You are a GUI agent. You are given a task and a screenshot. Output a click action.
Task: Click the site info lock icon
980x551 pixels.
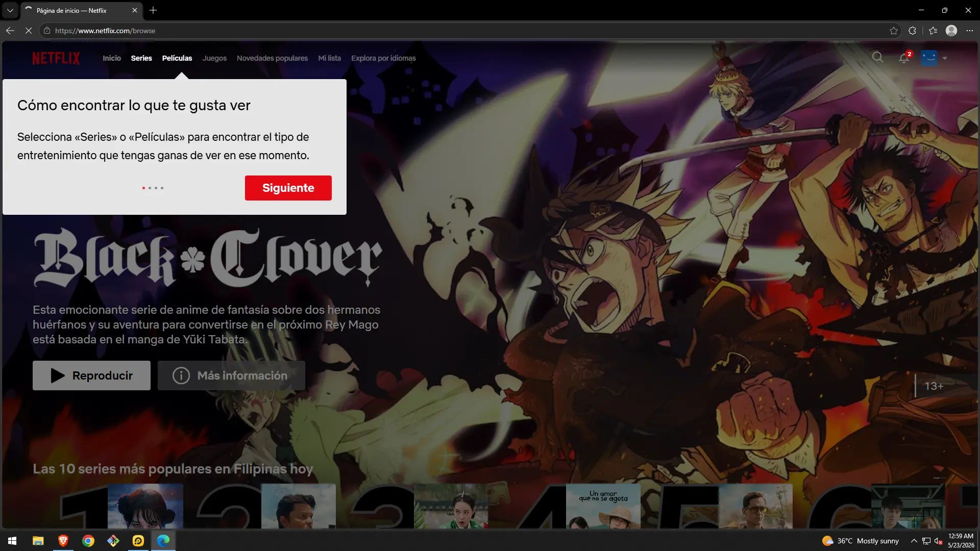(46, 31)
